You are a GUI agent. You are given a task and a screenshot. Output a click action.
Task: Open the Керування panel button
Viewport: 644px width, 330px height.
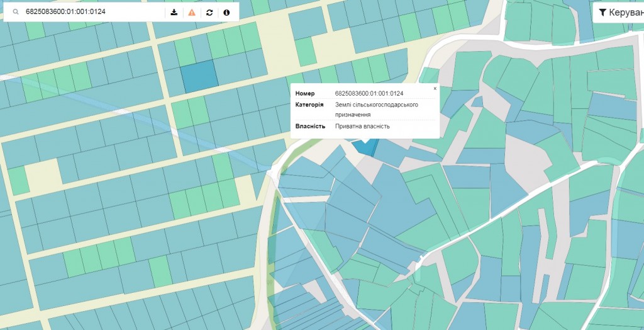click(620, 13)
